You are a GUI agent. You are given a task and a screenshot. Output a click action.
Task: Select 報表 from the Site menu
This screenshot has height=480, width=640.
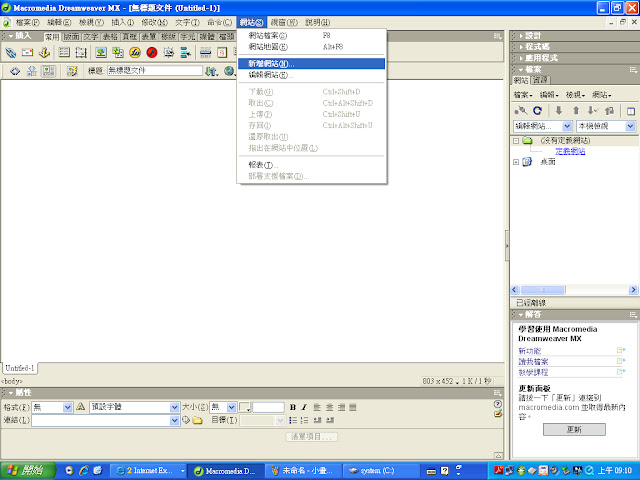coord(311,165)
